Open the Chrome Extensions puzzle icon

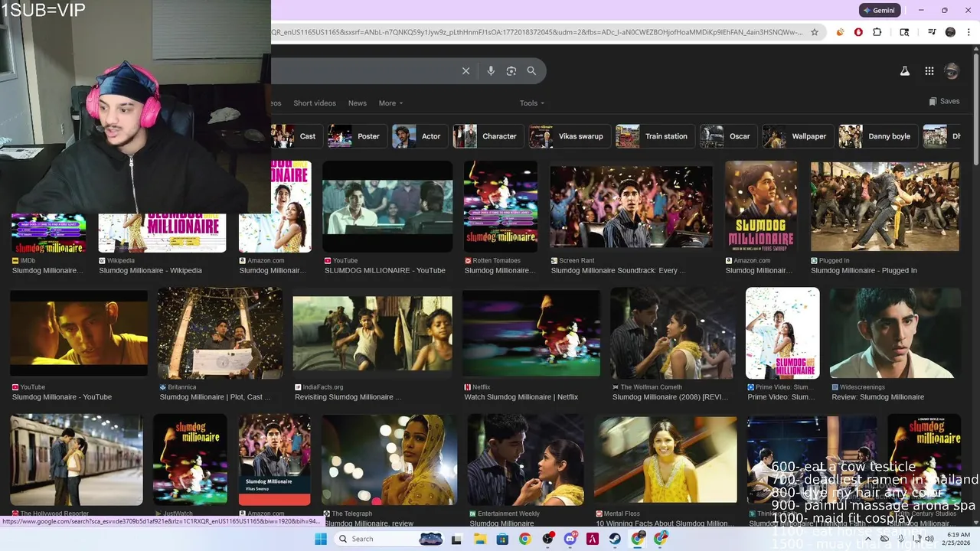(x=877, y=32)
